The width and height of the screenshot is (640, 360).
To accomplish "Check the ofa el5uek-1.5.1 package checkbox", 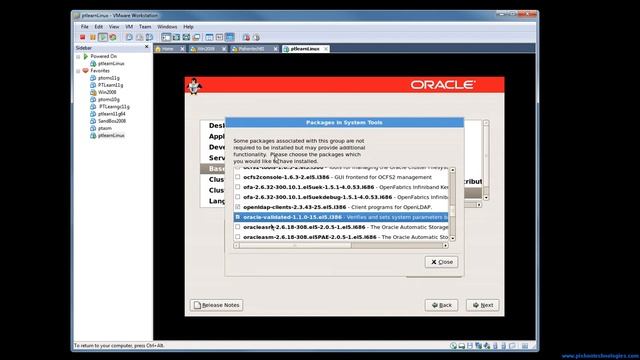I will click(238, 187).
